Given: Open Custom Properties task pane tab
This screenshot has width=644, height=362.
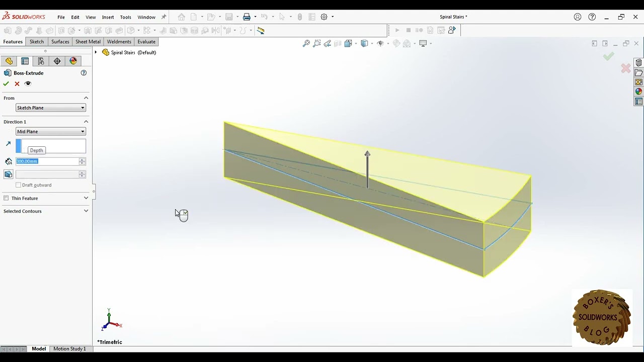Looking at the screenshot, I should [638, 102].
